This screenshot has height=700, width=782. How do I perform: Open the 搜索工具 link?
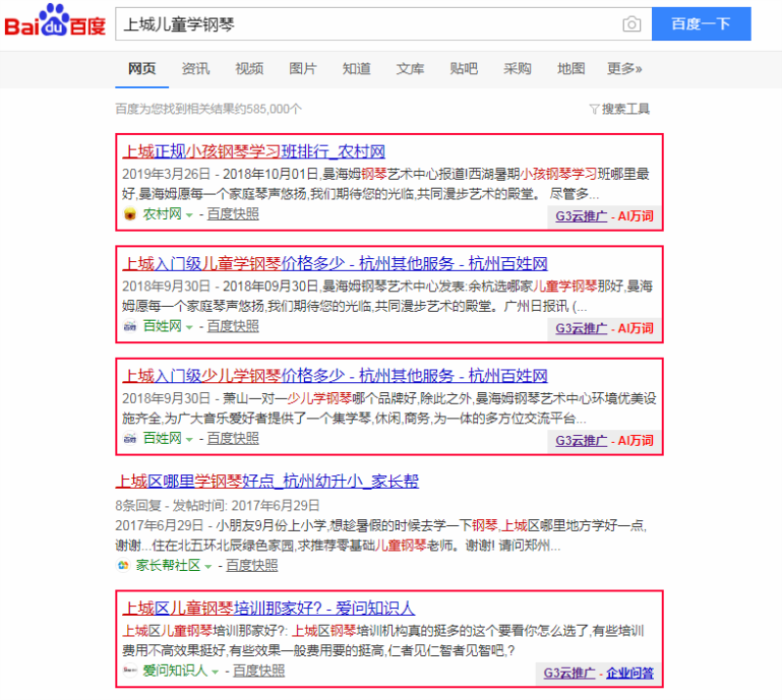(626, 109)
